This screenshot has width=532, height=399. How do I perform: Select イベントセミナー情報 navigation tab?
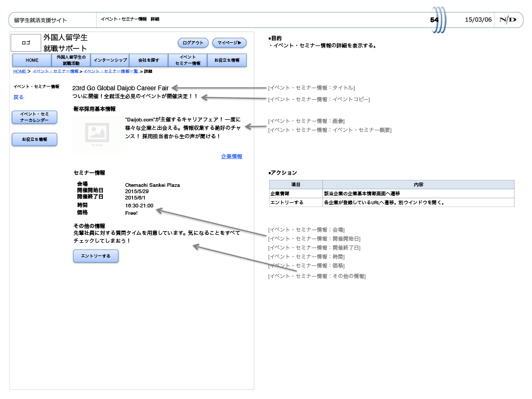point(187,60)
